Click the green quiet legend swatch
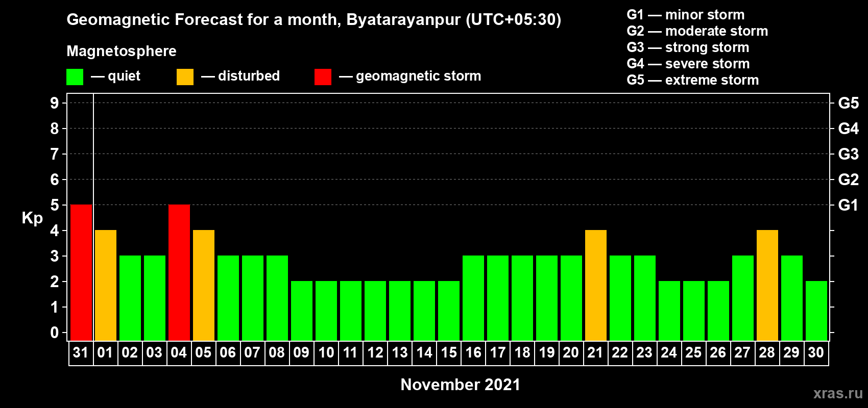This screenshot has width=868, height=408. (x=75, y=77)
